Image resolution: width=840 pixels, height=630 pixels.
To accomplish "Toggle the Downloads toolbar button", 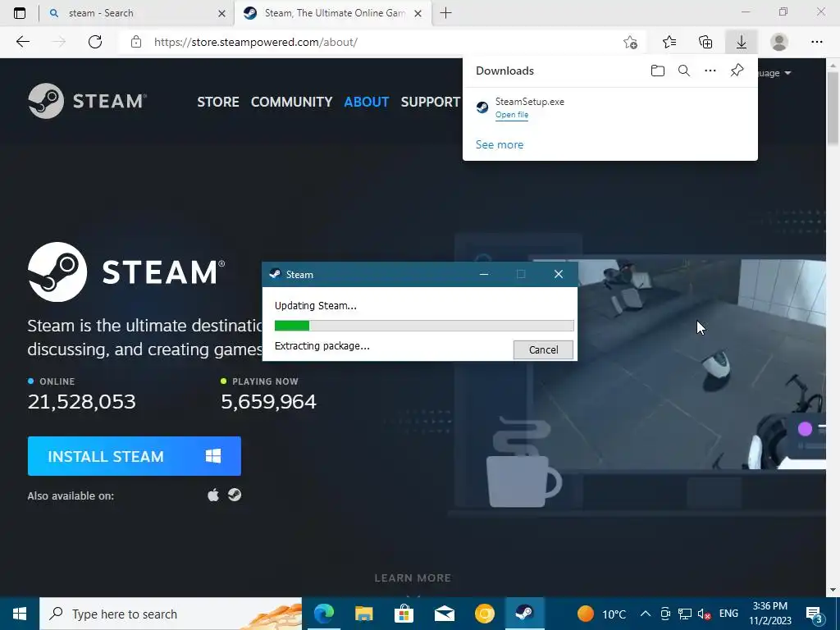I will [742, 42].
